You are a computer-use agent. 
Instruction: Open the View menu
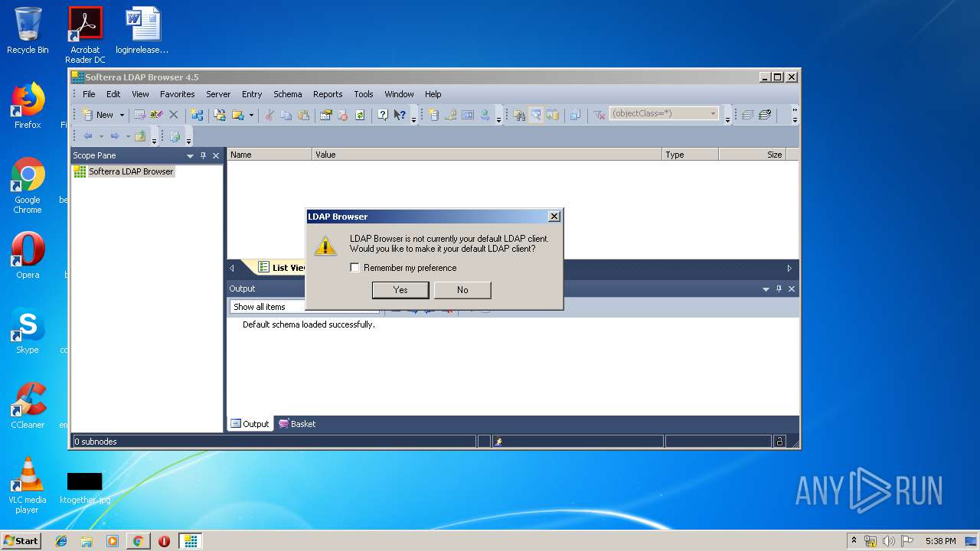coord(140,94)
